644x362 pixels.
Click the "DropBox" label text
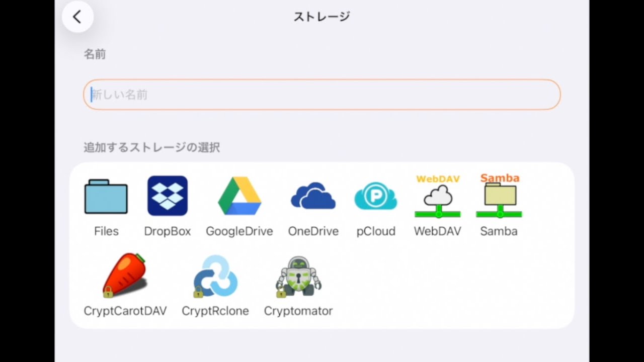(168, 231)
